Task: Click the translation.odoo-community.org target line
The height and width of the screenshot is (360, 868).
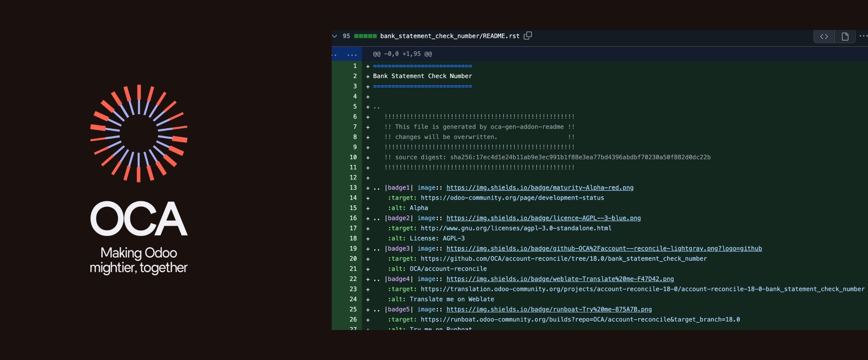Action: (x=626, y=289)
